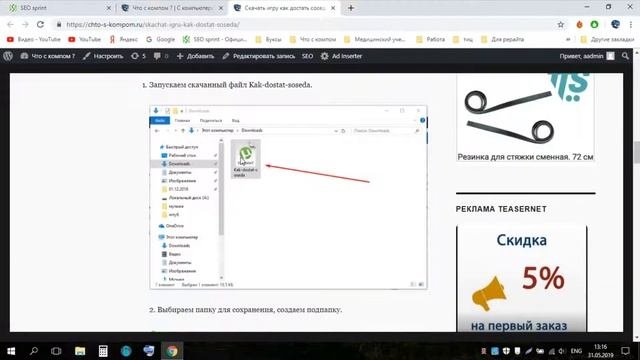Close the active Скачать игру tab

(x=333, y=8)
